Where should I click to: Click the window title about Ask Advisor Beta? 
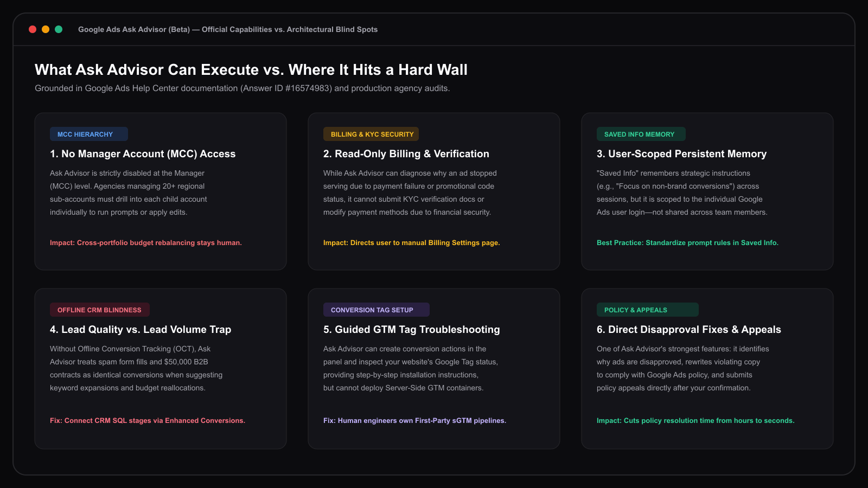[228, 29]
